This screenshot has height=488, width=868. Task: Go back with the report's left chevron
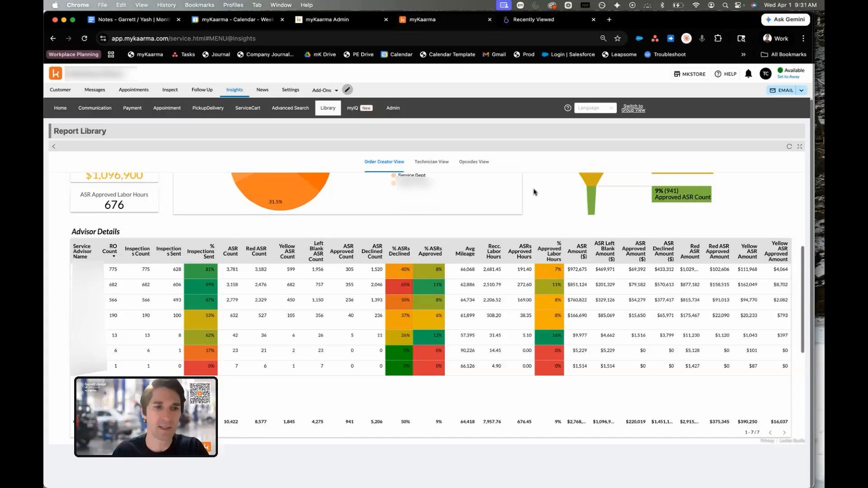[x=54, y=146]
